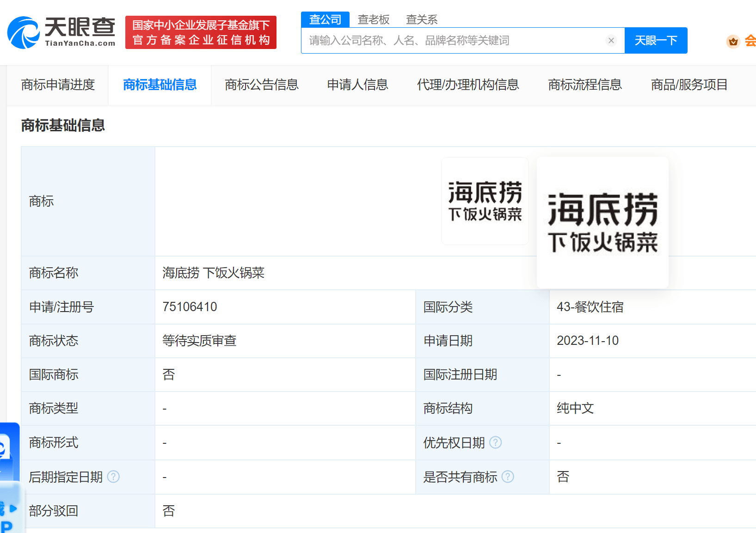Switch to 查公司 search tab
756x533 pixels.
click(x=325, y=19)
